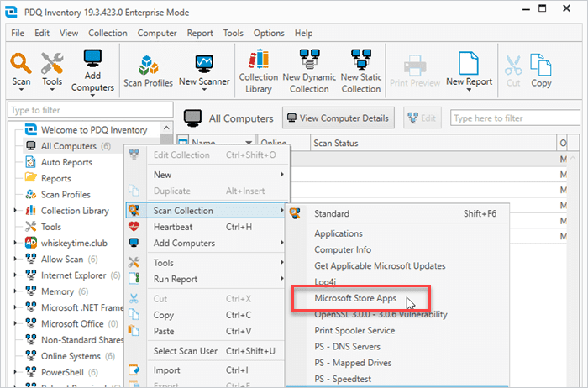This screenshot has width=588, height=388.
Task: Choose Heartbeat from the context menu
Action: coord(206,227)
